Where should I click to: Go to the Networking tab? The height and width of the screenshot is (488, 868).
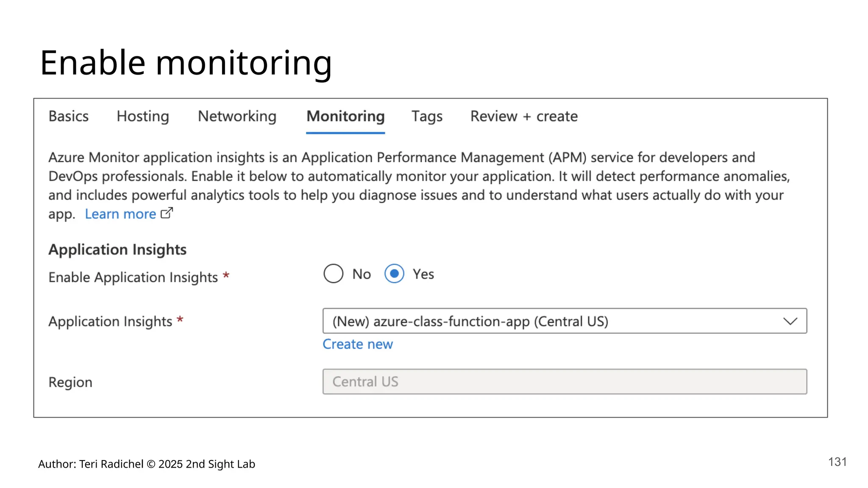(237, 116)
